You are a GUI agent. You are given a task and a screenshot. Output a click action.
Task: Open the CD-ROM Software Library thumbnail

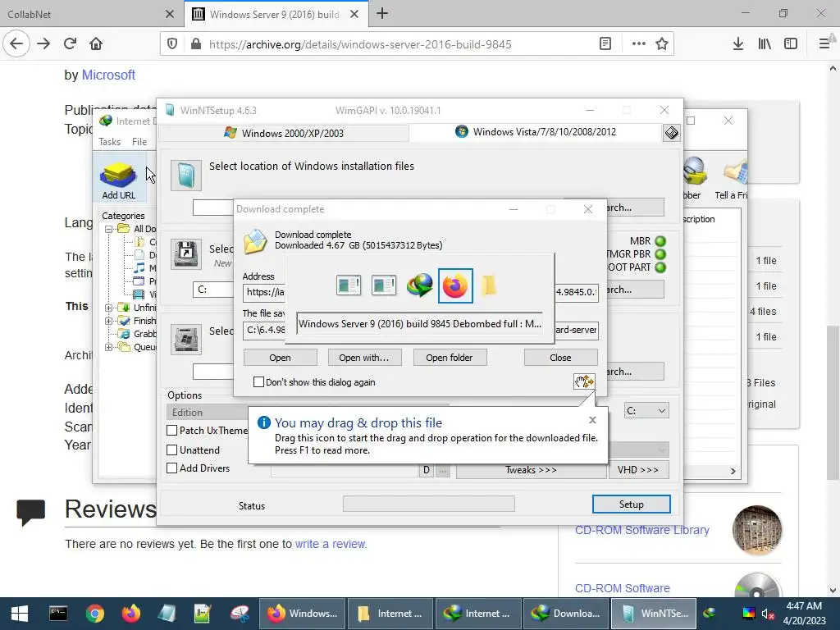click(x=757, y=530)
